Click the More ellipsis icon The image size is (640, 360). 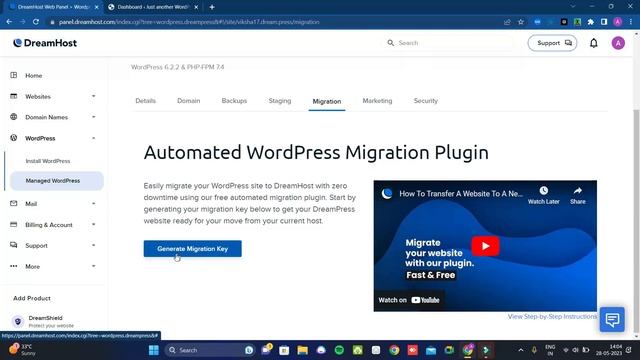(x=13, y=266)
